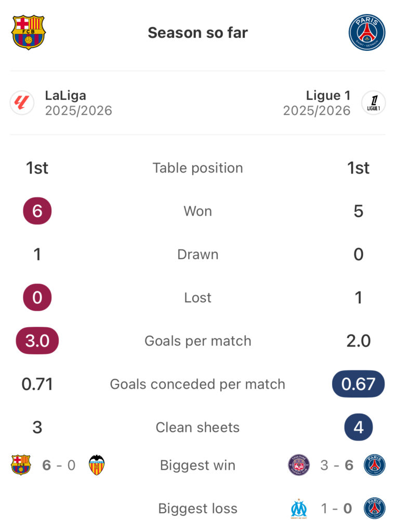Viewport: 397px width, 532px height.
Task: Tap Marseille crest in Biggest loss row
Action: (x=299, y=509)
